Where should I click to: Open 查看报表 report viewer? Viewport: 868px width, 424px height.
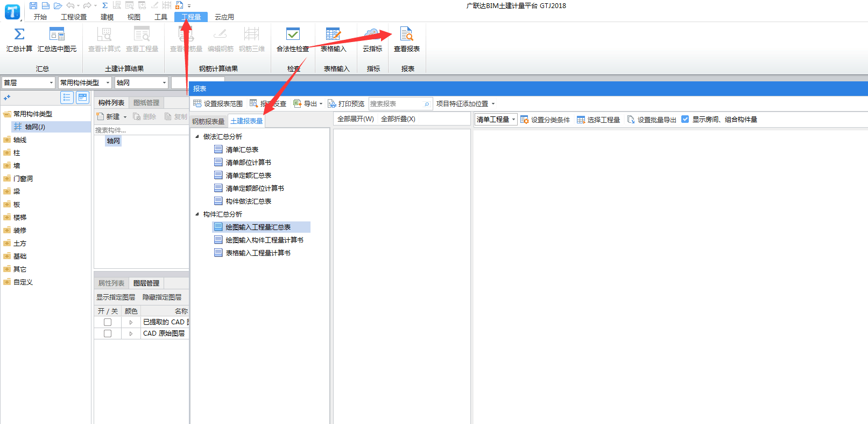click(x=407, y=40)
